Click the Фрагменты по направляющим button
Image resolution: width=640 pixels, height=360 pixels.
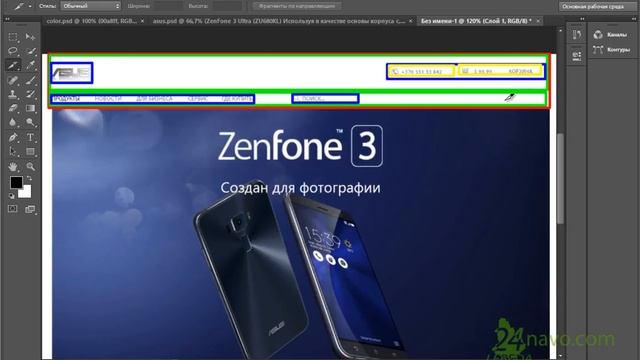point(297,6)
